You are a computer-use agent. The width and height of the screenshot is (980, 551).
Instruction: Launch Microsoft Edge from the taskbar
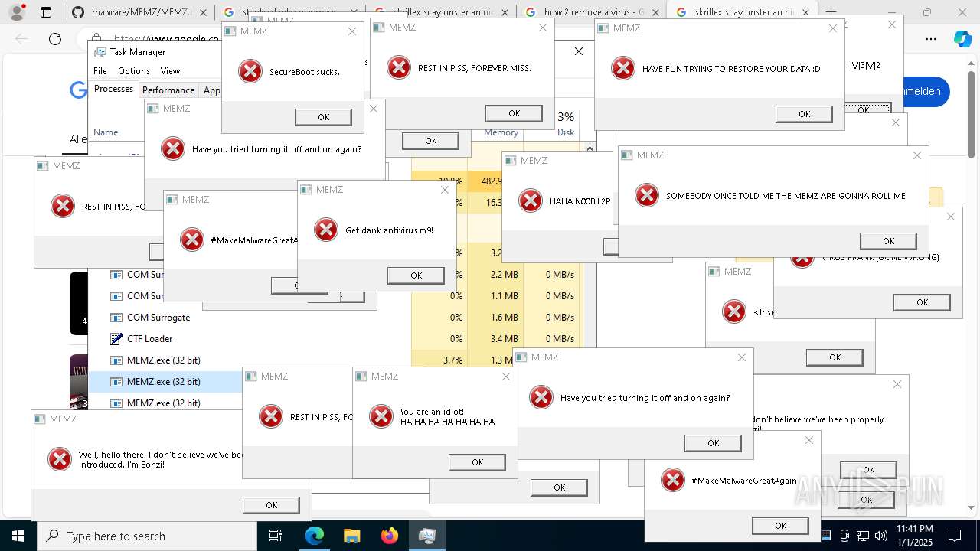315,536
